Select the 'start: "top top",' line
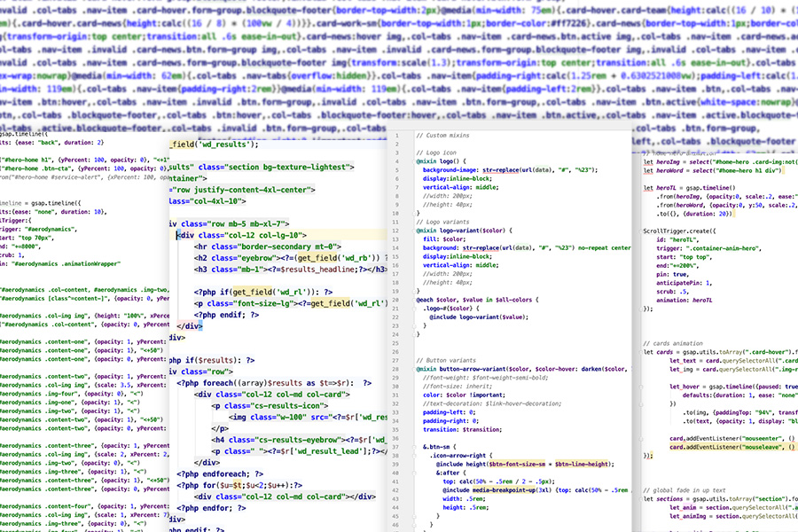This screenshot has height=532, width=798. pyautogui.click(x=684, y=257)
